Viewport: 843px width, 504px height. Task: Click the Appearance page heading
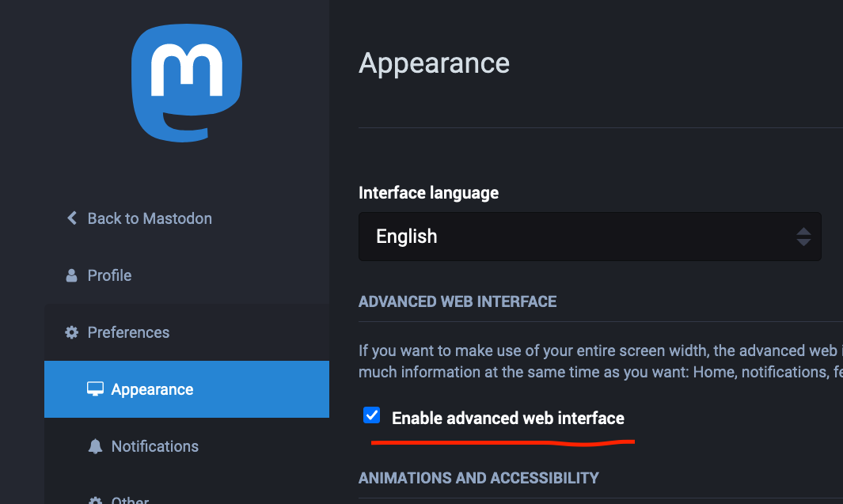pyautogui.click(x=434, y=63)
